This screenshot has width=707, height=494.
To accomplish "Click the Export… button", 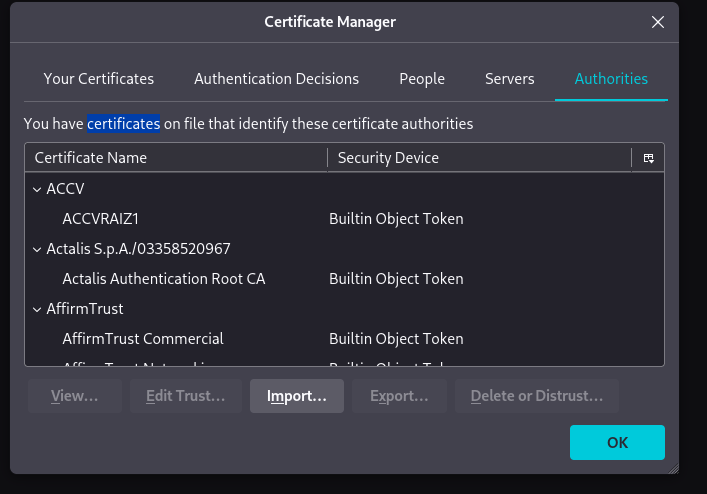I will (399, 396).
